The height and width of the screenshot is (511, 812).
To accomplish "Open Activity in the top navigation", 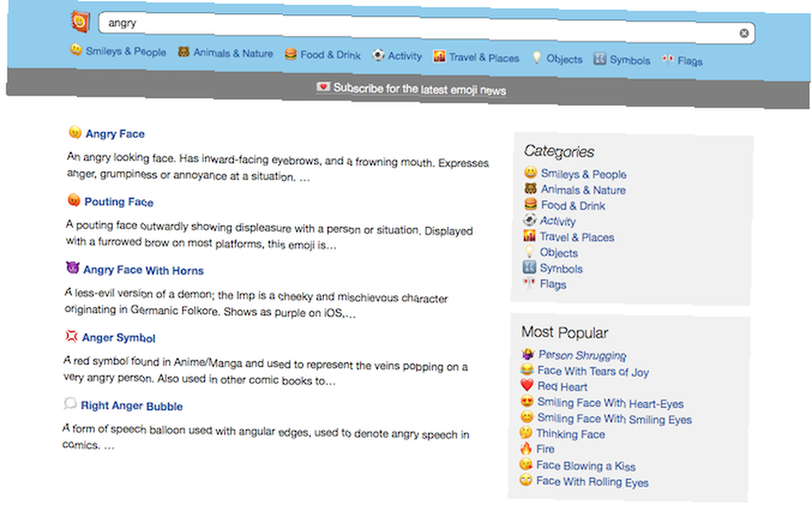I will click(x=405, y=56).
